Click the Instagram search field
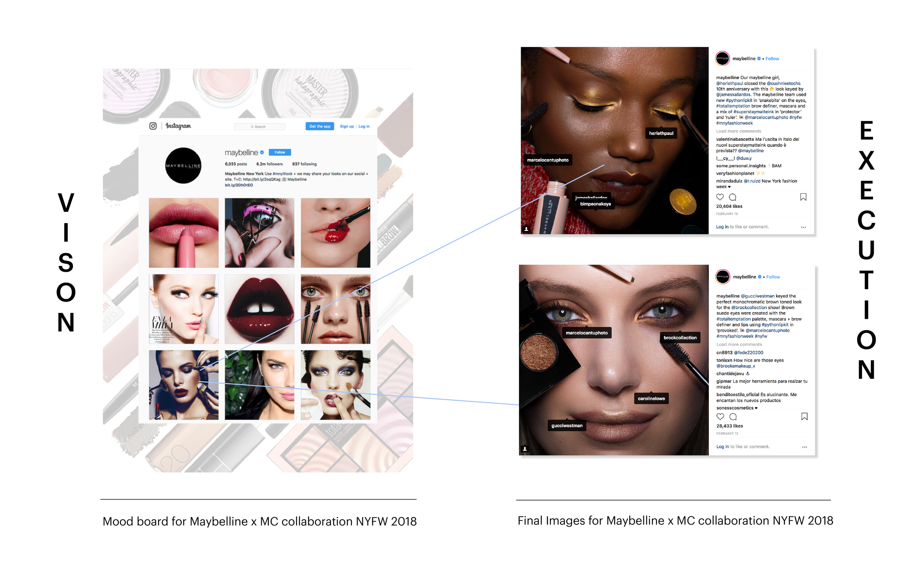This screenshot has height=578, width=924. pyautogui.click(x=260, y=126)
